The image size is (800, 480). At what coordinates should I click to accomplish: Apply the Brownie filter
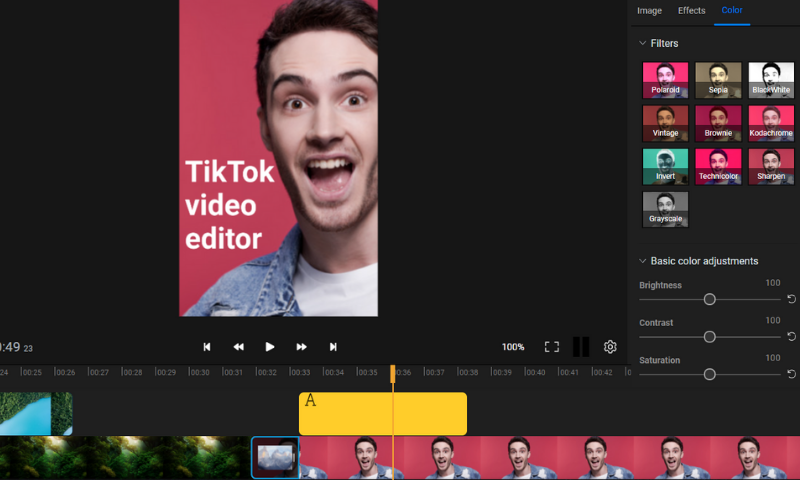(718, 123)
